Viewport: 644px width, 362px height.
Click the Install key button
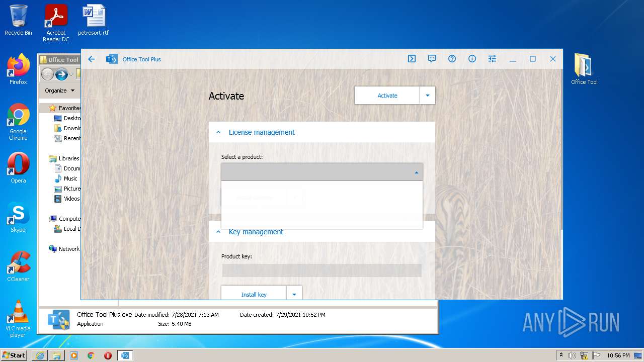254,294
